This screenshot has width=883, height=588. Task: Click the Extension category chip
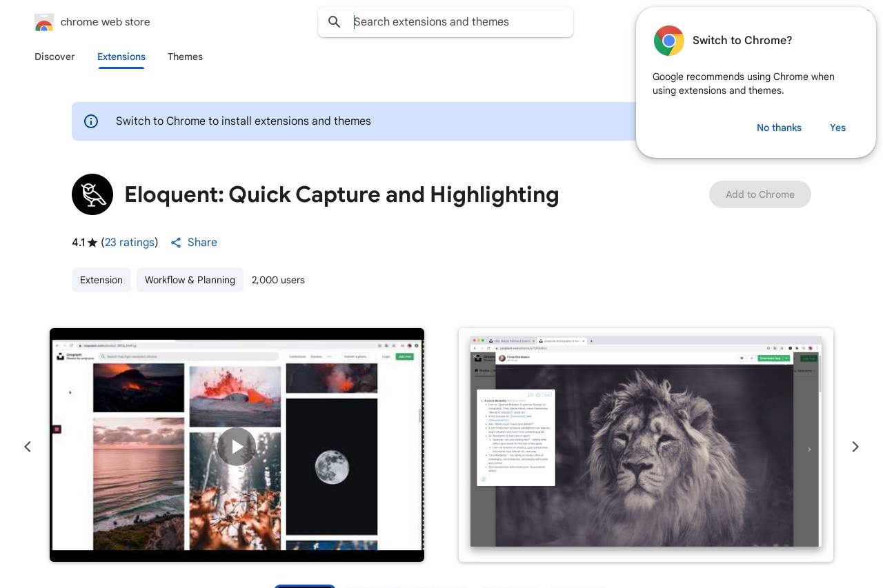coord(101,280)
